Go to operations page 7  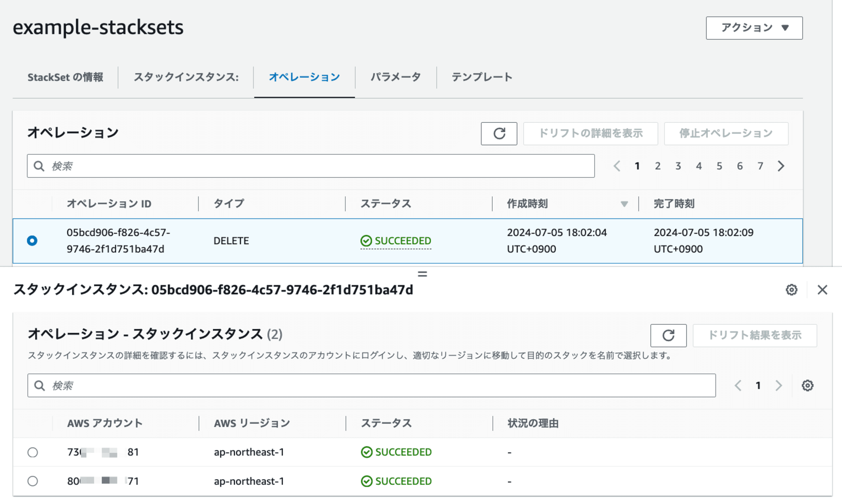tap(760, 166)
